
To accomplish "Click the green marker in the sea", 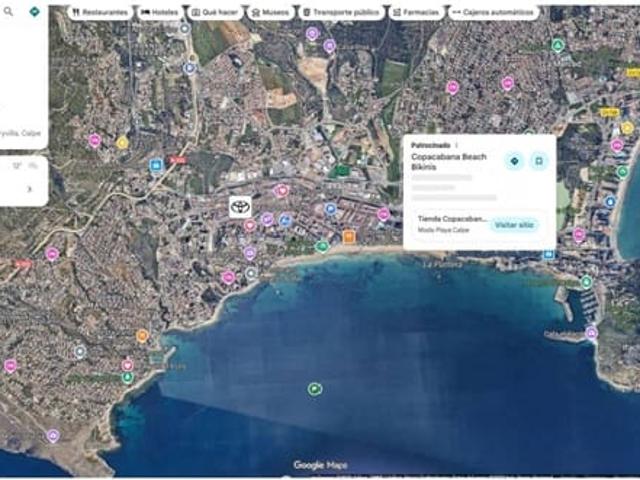I will click(315, 389).
